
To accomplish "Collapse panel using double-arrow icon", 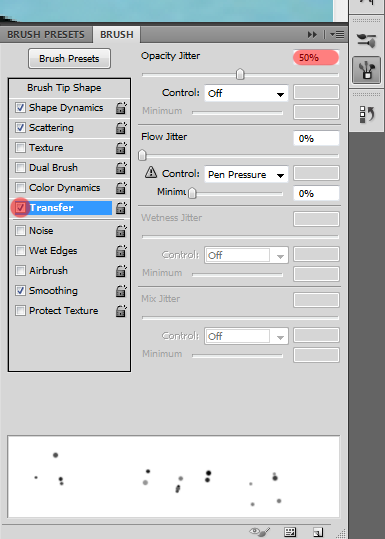I will pyautogui.click(x=312, y=34).
